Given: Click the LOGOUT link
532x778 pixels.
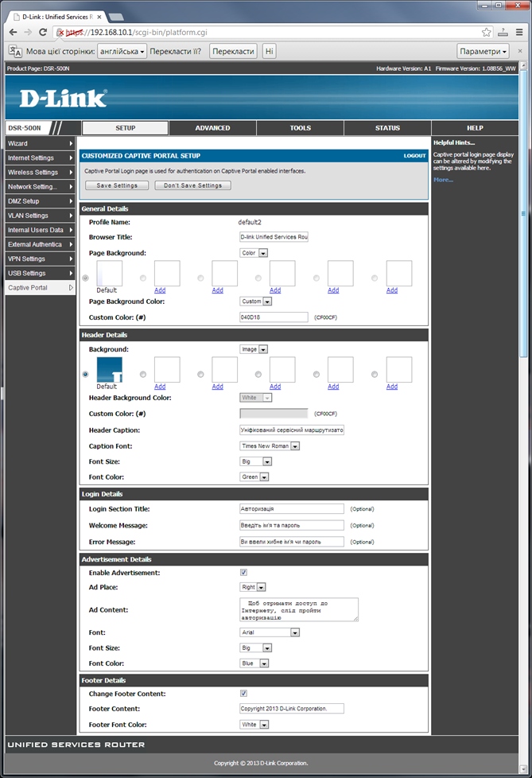Looking at the screenshot, I should [414, 156].
